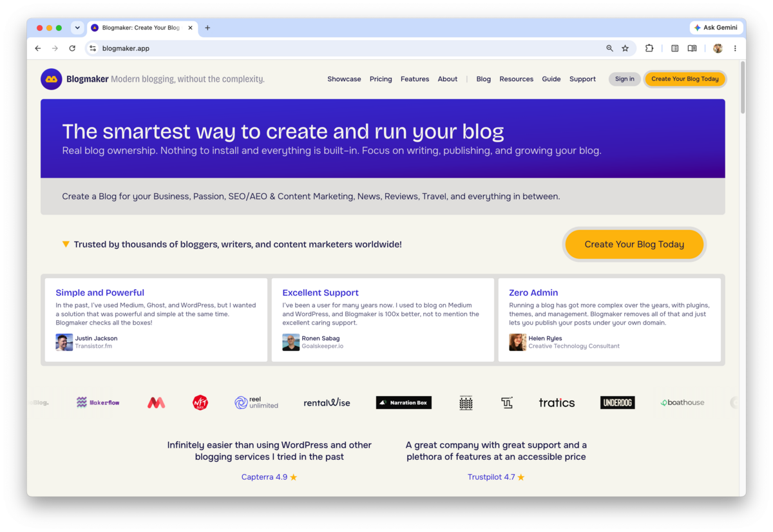Open the About nav item

(448, 79)
